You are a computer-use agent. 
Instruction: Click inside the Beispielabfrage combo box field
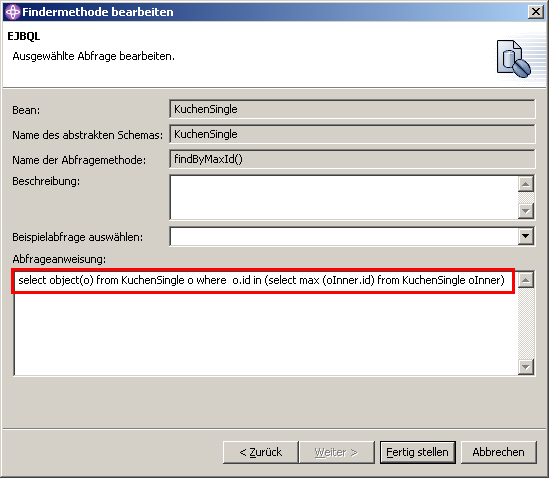344,236
